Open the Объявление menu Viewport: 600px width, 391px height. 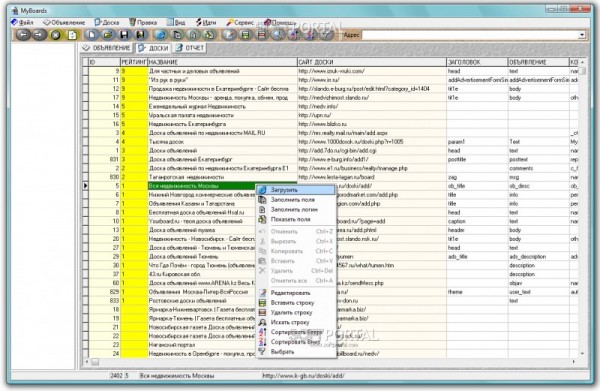[x=64, y=23]
